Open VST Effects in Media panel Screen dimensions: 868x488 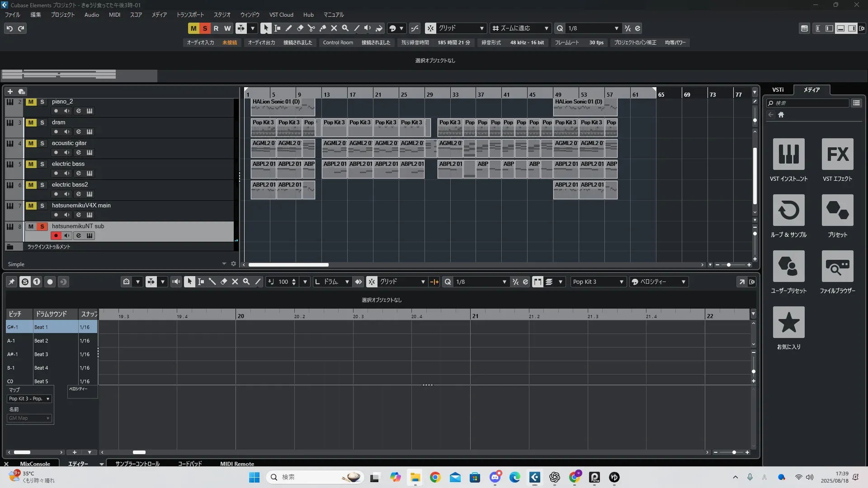837,155
